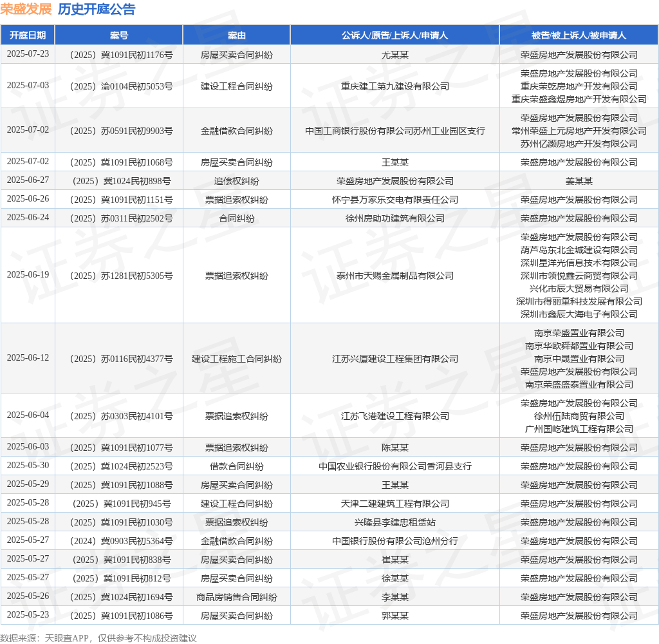Viewport: 659px width, 644px height.
Task: Click defendant '深圳市领悦鑫云商贸有限公司'
Action: [x=579, y=276]
